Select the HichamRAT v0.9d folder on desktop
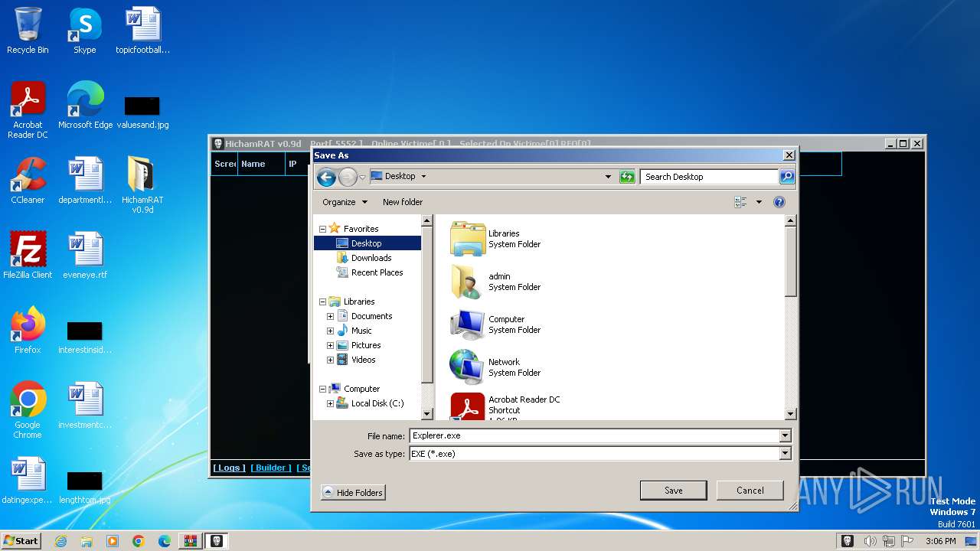This screenshot has height=551, width=980. click(x=142, y=185)
